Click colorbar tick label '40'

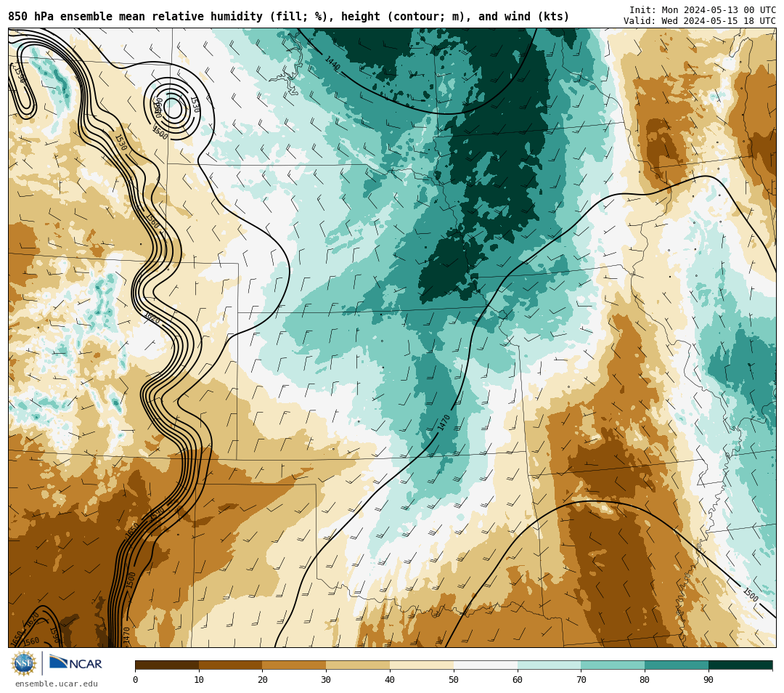tap(390, 680)
